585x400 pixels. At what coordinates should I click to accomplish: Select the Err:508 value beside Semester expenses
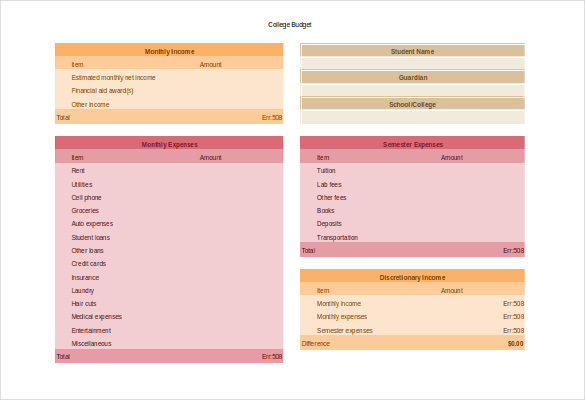point(513,330)
